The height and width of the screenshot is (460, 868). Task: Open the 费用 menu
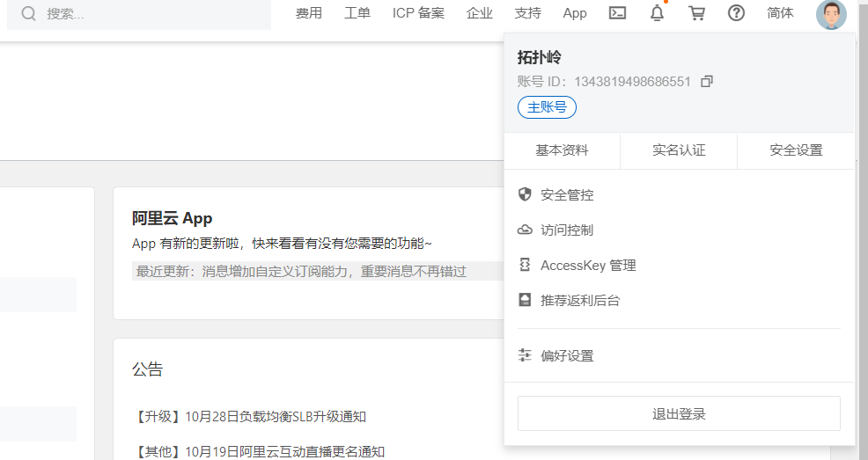click(x=309, y=13)
